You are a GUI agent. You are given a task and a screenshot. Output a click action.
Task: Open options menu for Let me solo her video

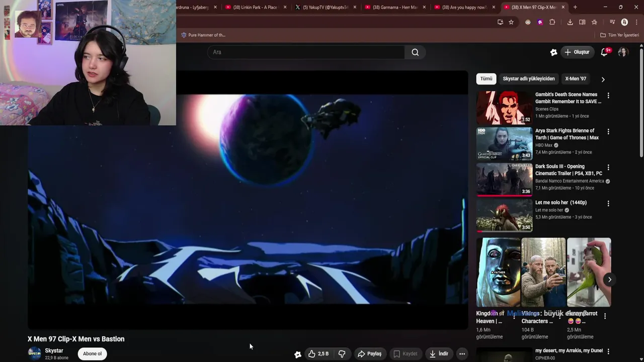[x=608, y=204]
